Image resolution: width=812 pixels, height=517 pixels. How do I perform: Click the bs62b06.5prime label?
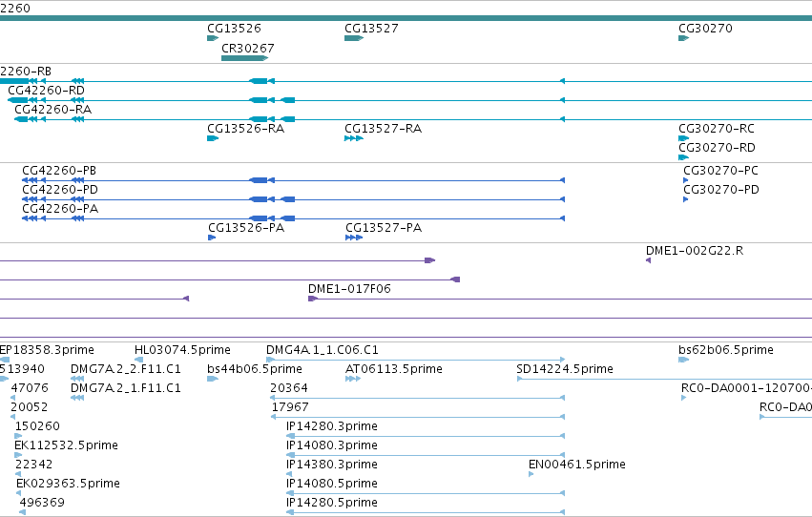tap(725, 350)
